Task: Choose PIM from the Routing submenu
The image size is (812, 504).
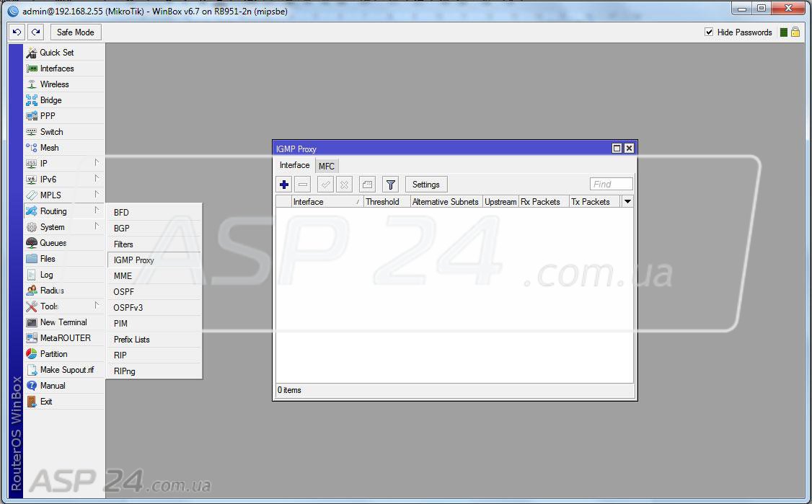Action: (120, 324)
